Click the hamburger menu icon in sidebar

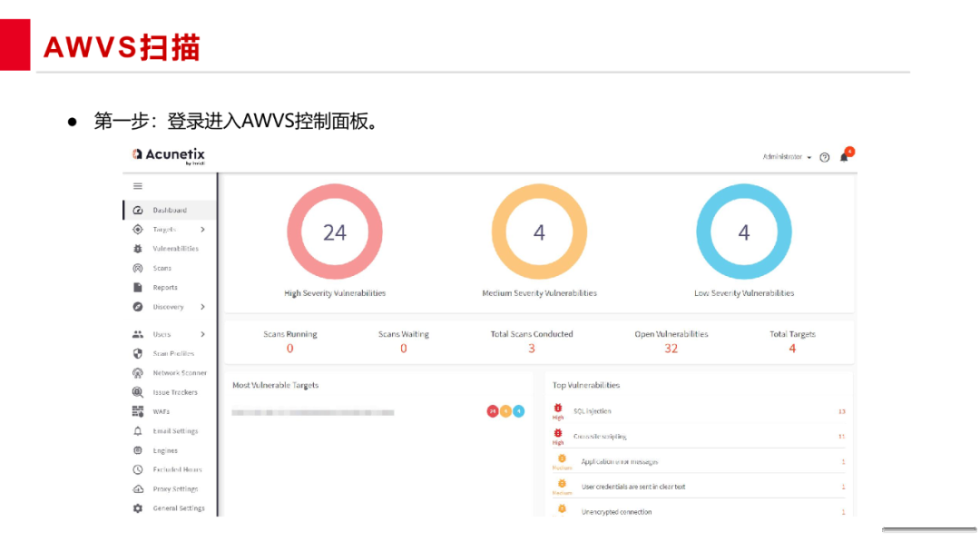pyautogui.click(x=138, y=186)
